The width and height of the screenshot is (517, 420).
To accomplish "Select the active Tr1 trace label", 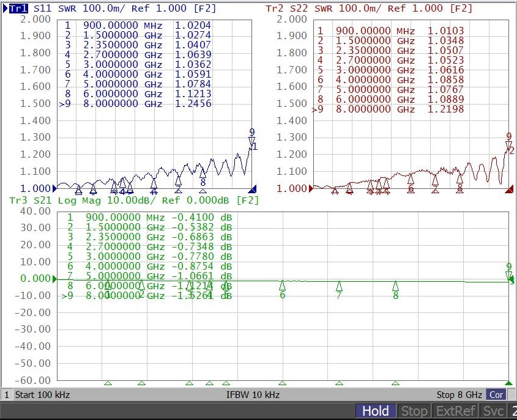I will point(18,9).
